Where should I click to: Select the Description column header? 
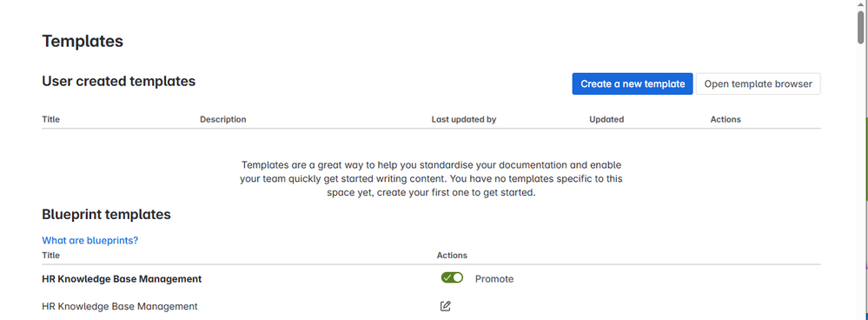(223, 119)
